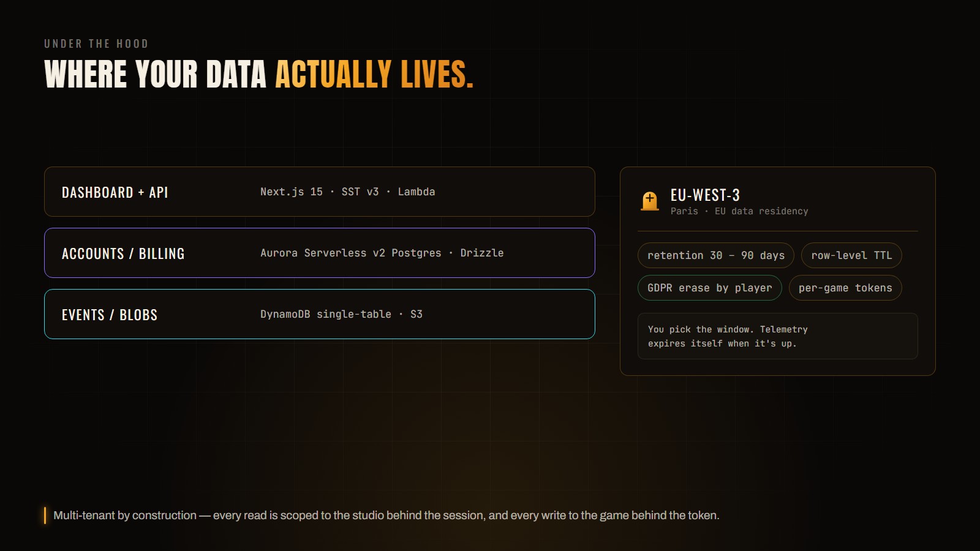980x551 pixels.
Task: Click the 'Next.js 15 · SST v3 · Lambda' text
Action: (x=348, y=192)
